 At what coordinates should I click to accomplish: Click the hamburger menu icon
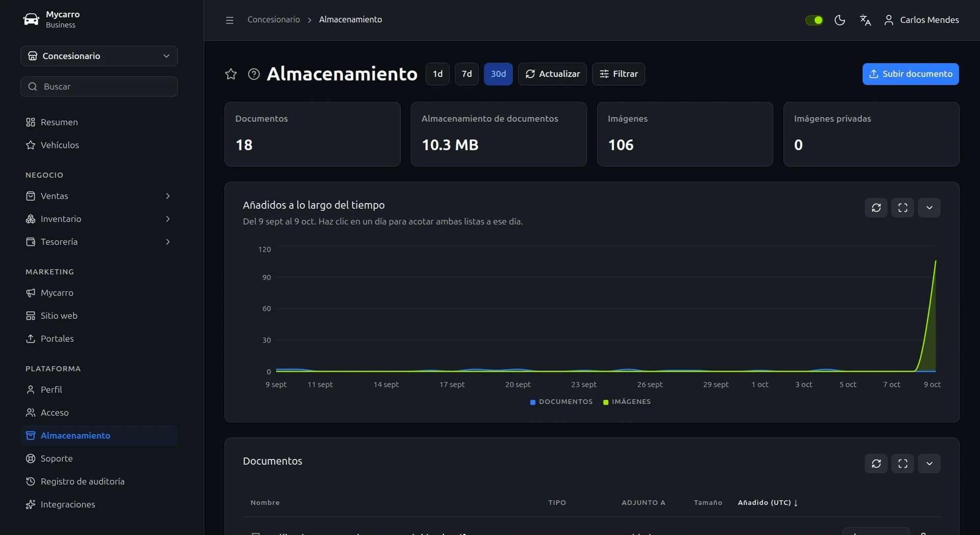click(229, 20)
